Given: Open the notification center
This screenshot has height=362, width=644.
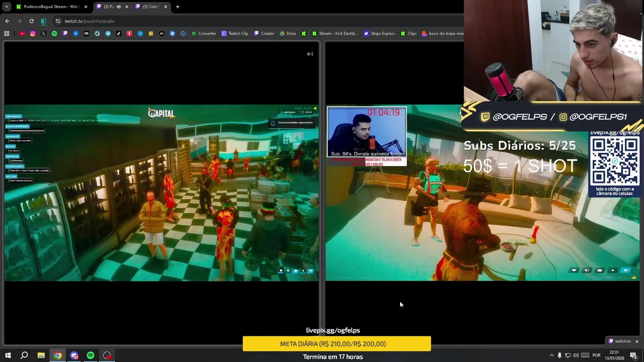Looking at the screenshot, I should click(633, 355).
